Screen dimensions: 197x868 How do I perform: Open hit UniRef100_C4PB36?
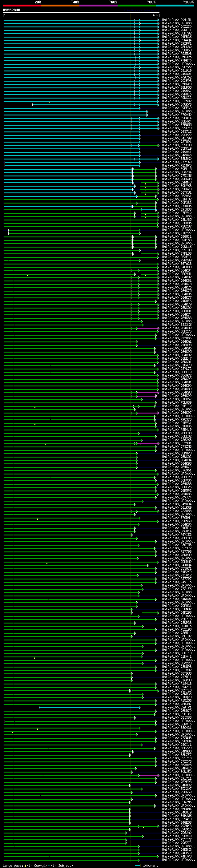click(x=177, y=37)
